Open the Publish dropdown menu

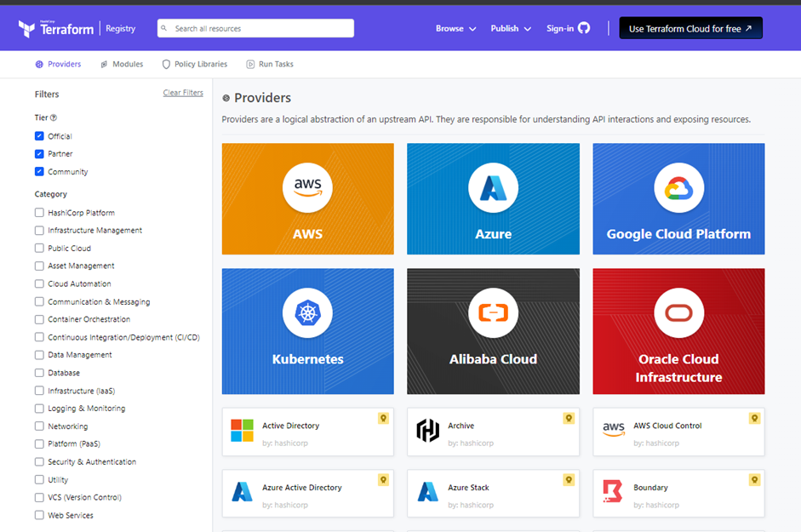pyautogui.click(x=511, y=29)
